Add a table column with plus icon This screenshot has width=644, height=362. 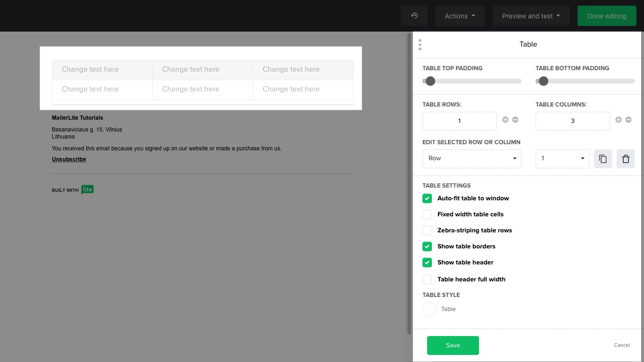point(619,120)
